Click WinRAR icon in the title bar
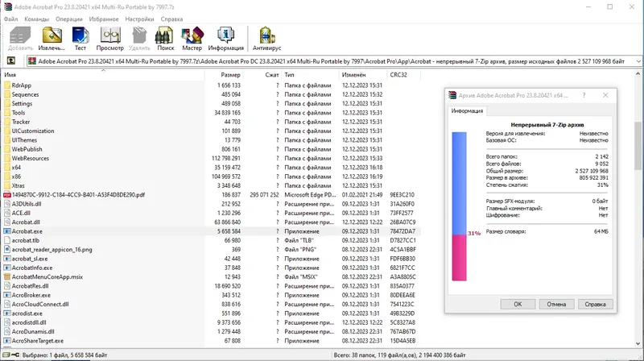The height and width of the screenshot is (361, 644). pos(7,6)
